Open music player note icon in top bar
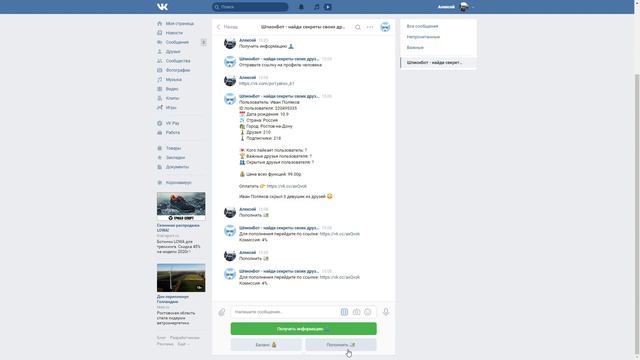640x360 pixels. pos(316,7)
